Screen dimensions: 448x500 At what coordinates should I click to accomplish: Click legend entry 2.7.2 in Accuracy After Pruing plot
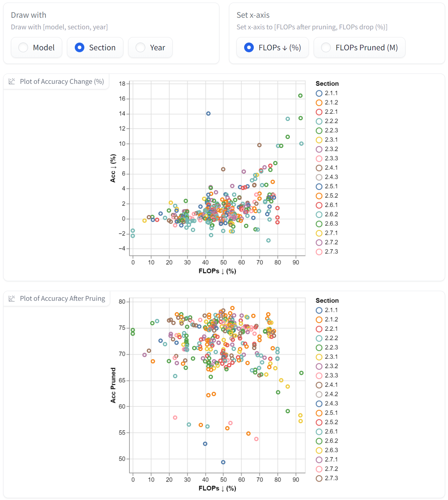click(x=327, y=469)
